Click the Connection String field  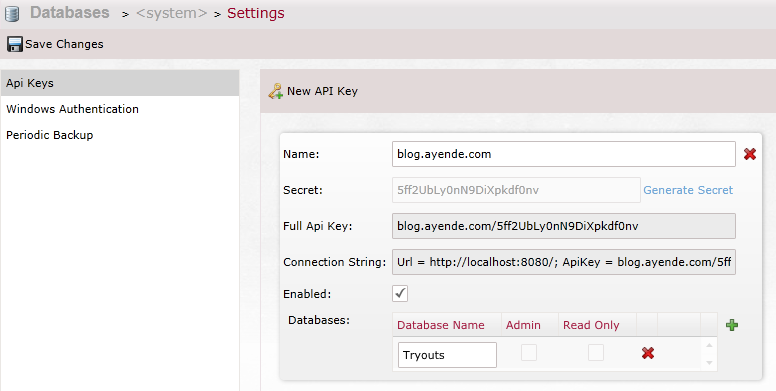564,262
